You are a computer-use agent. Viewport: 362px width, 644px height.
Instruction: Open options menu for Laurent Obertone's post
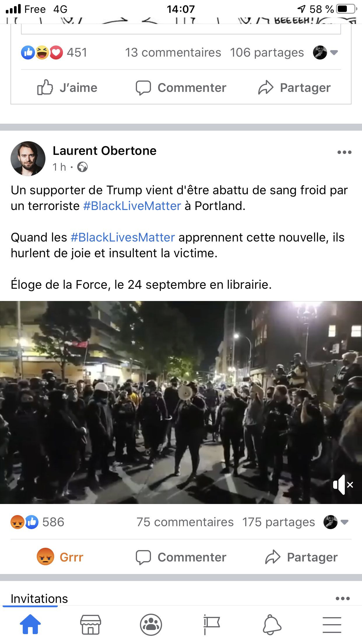tap(344, 152)
